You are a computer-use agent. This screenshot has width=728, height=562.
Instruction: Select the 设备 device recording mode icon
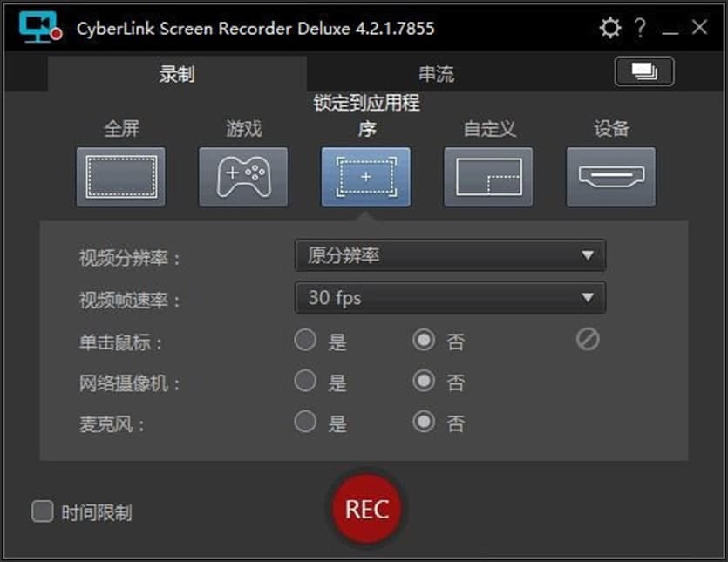coord(610,176)
